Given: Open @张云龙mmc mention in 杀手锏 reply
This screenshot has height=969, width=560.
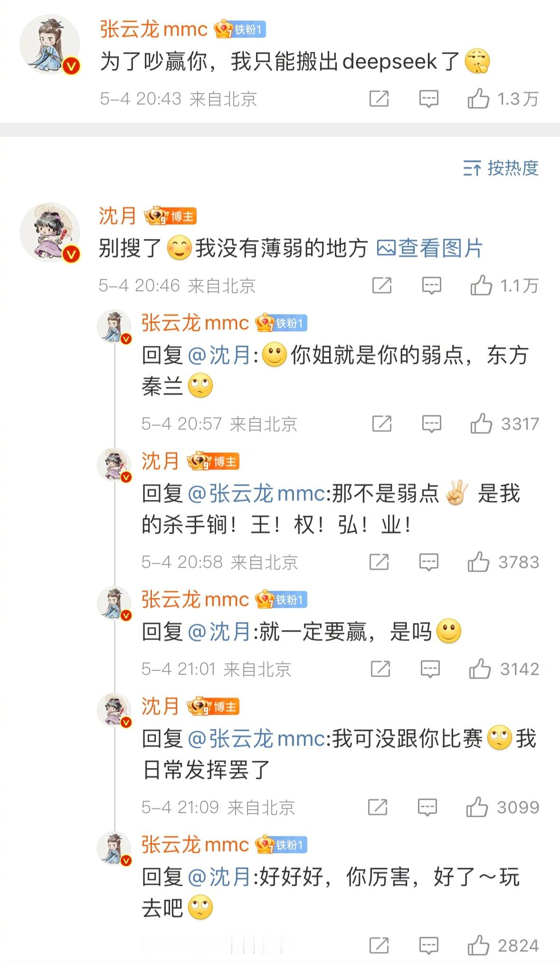Looking at the screenshot, I should coord(257,493).
